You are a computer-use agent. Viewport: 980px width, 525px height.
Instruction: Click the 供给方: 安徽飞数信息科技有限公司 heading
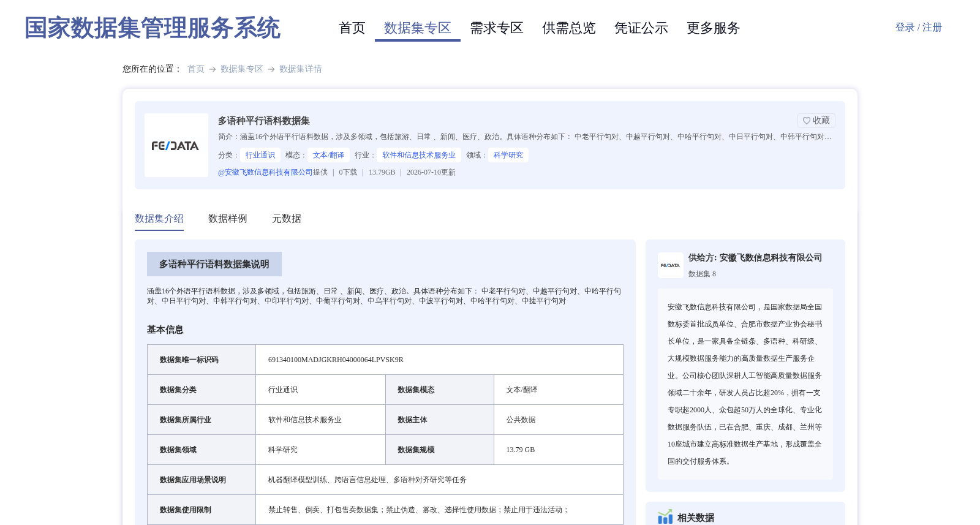point(755,258)
